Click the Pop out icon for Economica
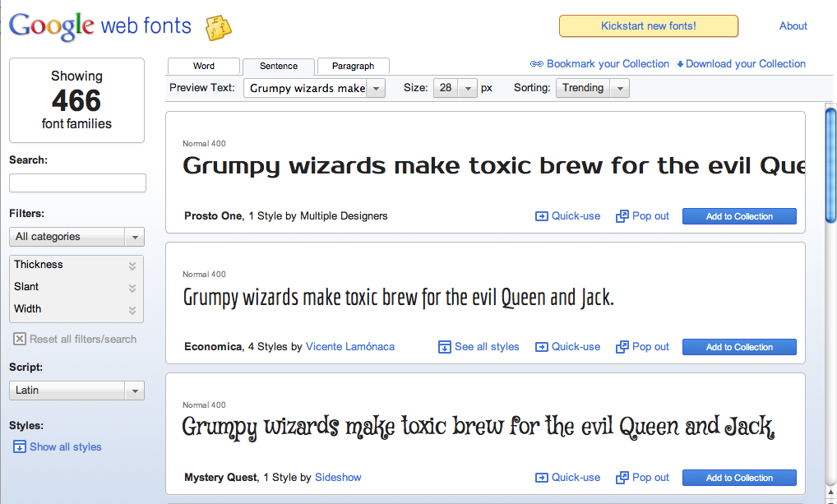This screenshot has height=504, width=837. pyautogui.click(x=622, y=347)
